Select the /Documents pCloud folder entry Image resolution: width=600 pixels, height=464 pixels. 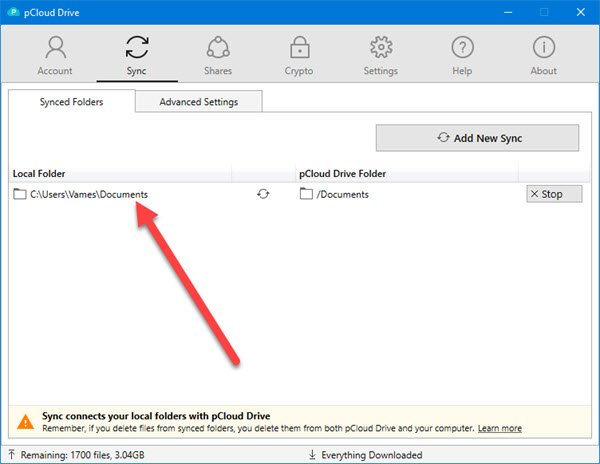point(342,194)
